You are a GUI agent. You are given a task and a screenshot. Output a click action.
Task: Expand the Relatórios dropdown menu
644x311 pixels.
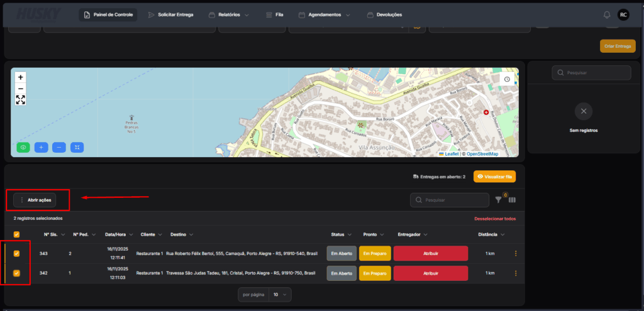pos(228,14)
